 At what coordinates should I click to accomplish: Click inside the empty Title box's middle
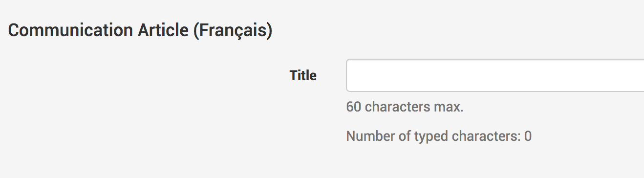[495, 75]
